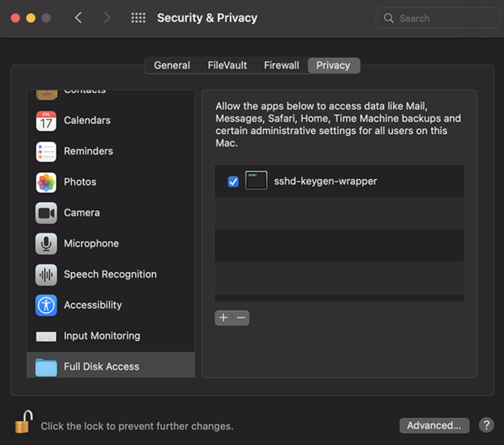Open Reminders privacy settings via its icon
504x445 pixels.
45,151
